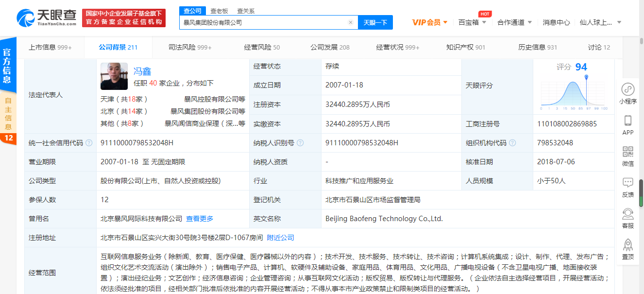Click the 北京市石景山区市场监督管理局 registry value
Screen dimensions: 644x294
(x=373, y=200)
